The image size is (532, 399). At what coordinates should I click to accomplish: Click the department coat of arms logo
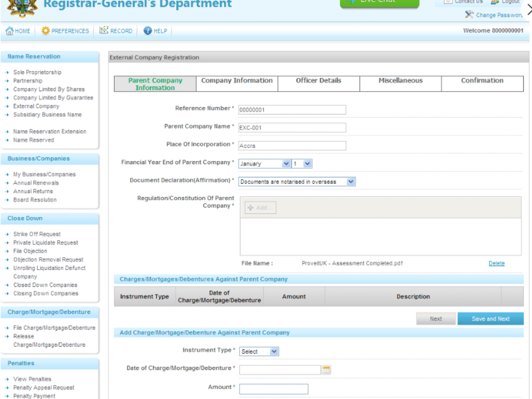(22, 8)
